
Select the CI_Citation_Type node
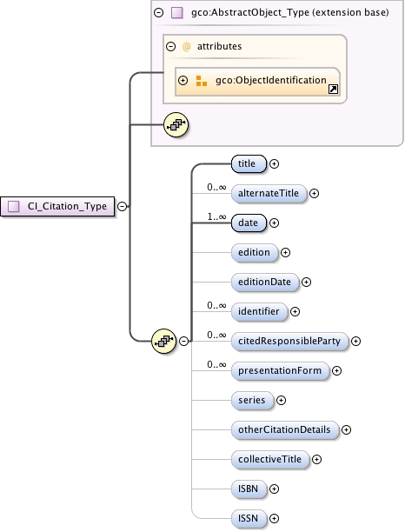coord(57,206)
